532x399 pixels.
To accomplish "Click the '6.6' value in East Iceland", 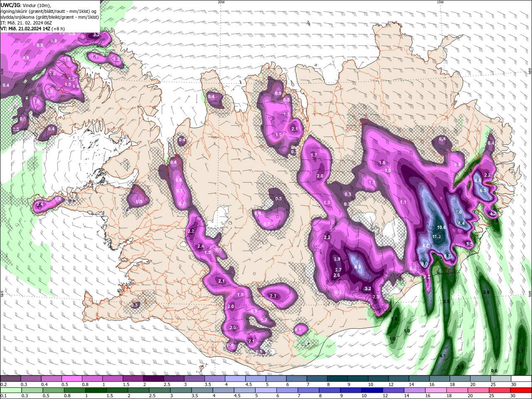I will (x=478, y=180).
